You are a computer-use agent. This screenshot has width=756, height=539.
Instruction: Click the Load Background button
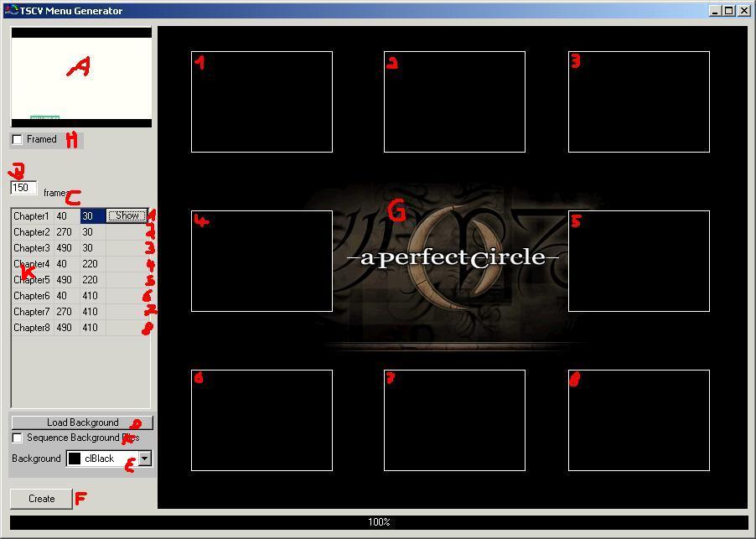(x=82, y=422)
